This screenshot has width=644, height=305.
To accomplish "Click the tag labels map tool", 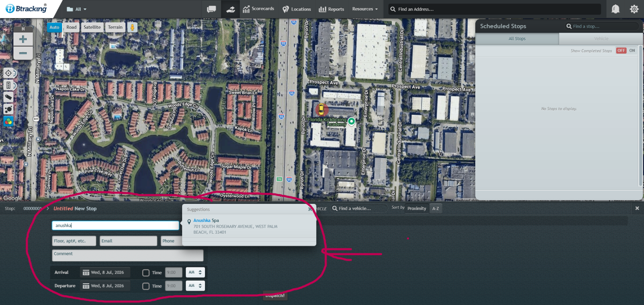I will point(8,97).
